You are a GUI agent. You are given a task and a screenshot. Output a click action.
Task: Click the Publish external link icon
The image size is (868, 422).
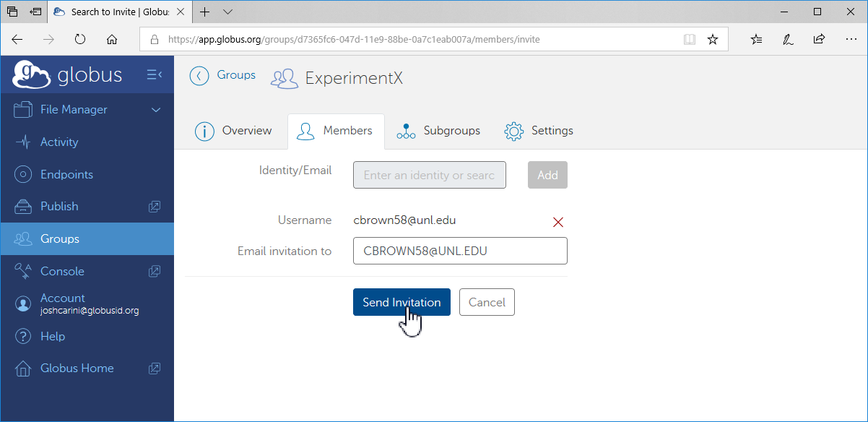(155, 207)
